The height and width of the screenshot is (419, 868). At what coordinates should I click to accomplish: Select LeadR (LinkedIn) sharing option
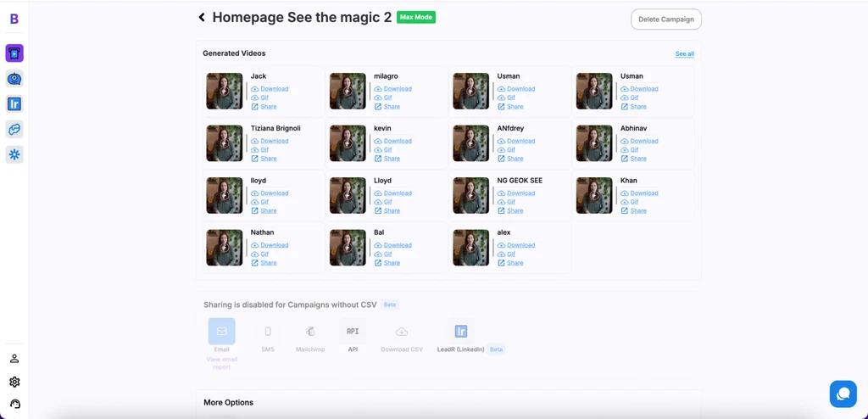(x=461, y=332)
